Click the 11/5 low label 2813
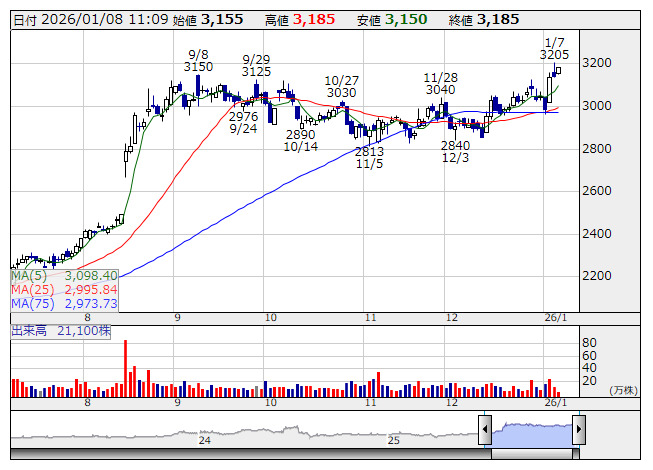 [369, 151]
